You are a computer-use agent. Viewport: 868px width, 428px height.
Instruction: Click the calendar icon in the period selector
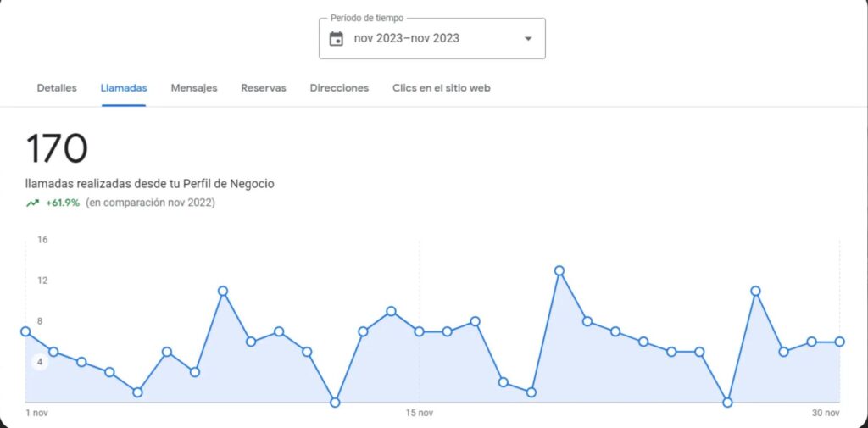[336, 39]
